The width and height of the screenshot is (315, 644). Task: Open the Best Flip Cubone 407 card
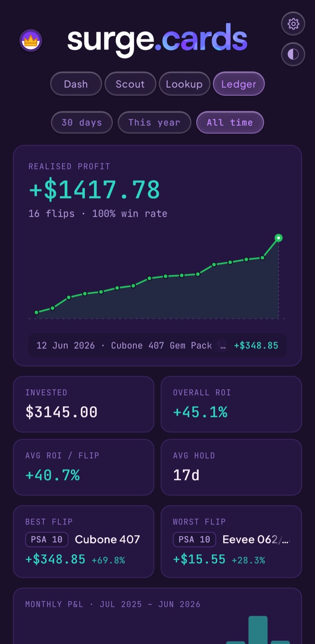[84, 542]
